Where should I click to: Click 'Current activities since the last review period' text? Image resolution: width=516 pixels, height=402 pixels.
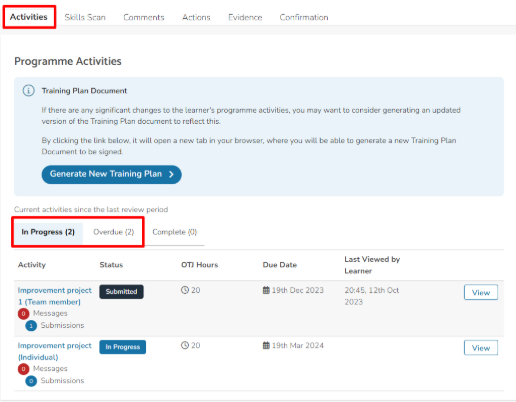(91, 210)
